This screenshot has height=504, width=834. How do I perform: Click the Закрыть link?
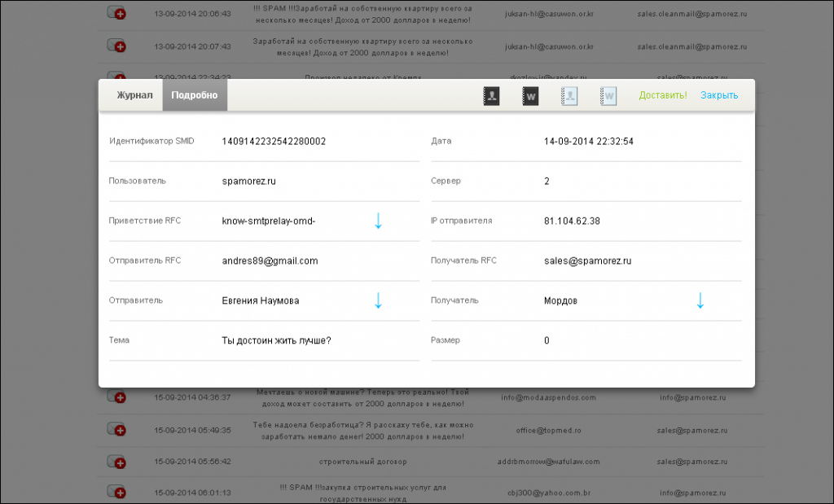(x=719, y=95)
